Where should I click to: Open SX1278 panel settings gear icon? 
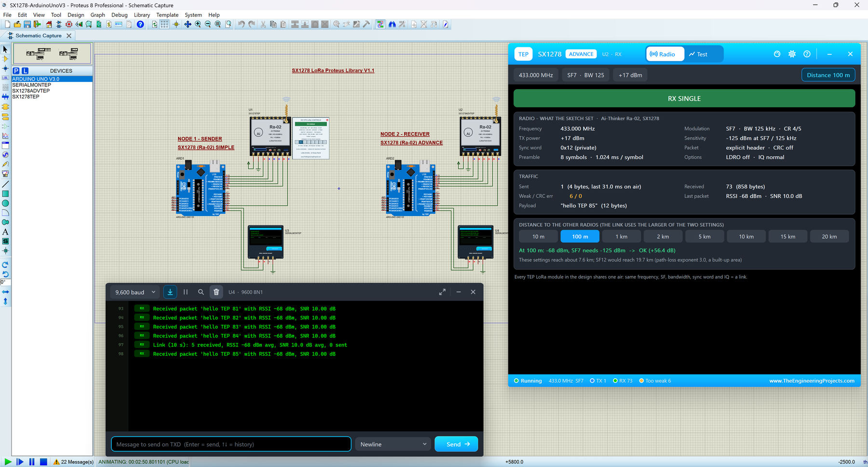(792, 54)
